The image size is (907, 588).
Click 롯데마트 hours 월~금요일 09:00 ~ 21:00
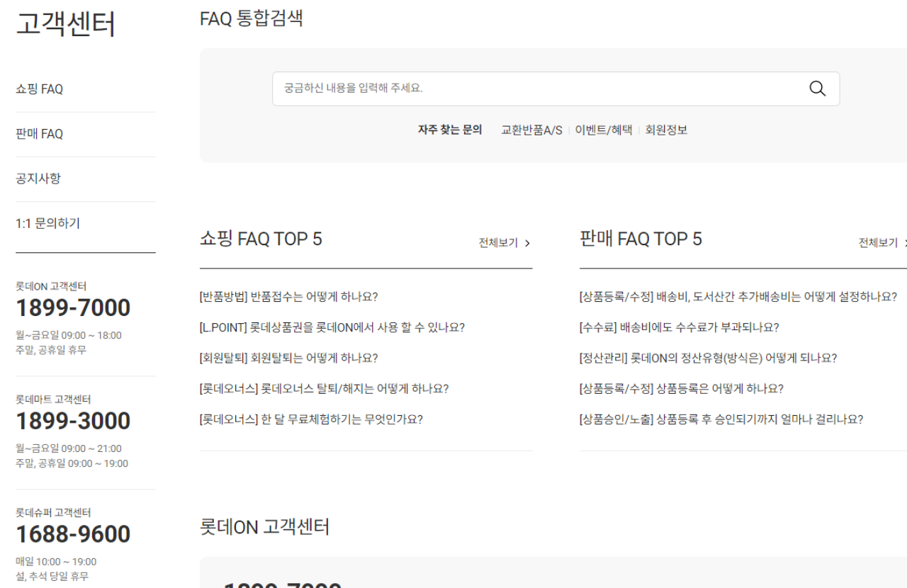tap(69, 448)
